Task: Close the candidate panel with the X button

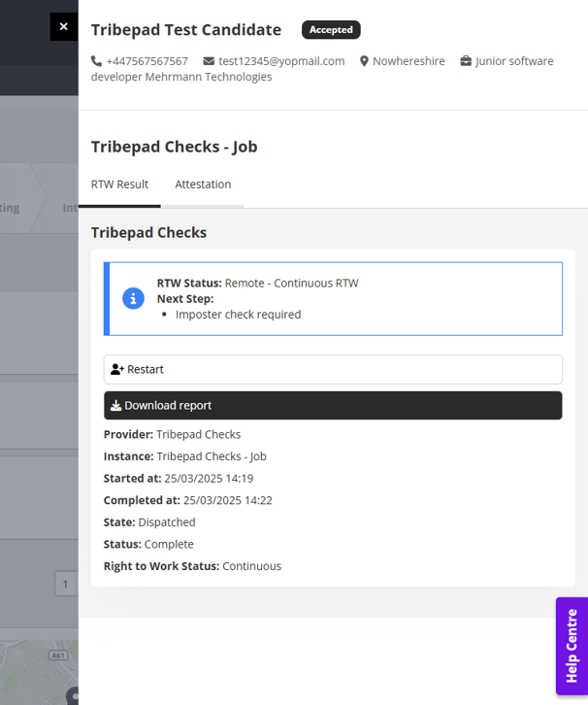Action: 64,27
